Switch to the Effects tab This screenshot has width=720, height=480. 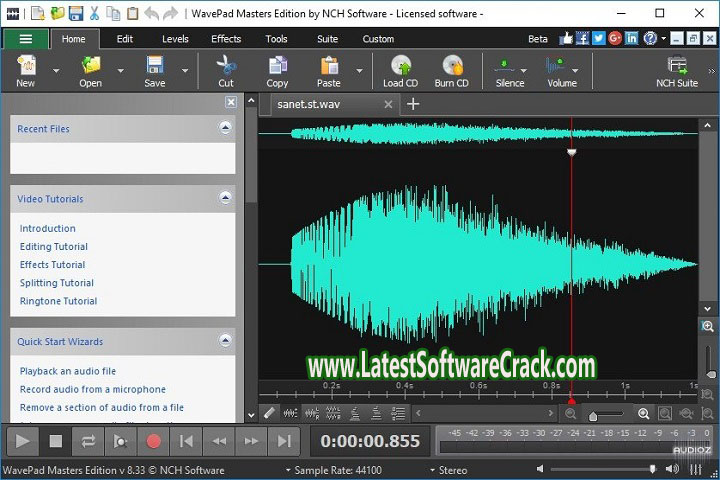[x=226, y=39]
